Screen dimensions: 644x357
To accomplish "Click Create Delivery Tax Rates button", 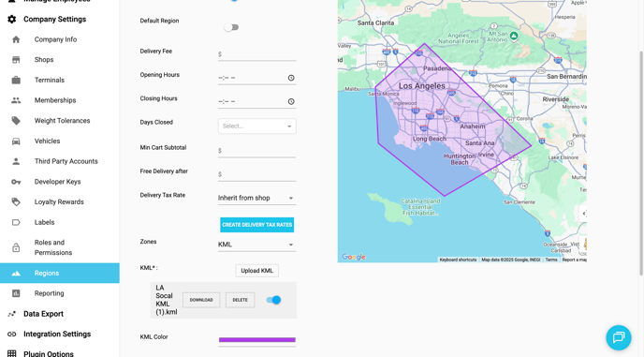I will click(x=257, y=225).
